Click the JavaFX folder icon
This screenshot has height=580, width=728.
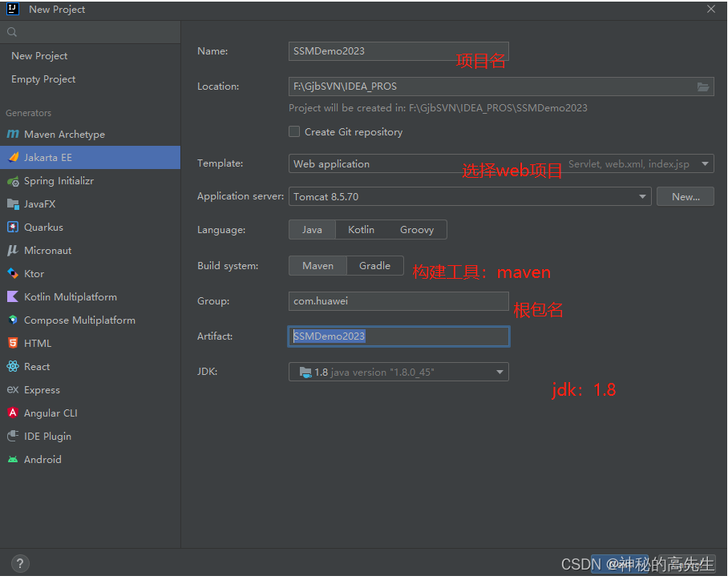tap(13, 203)
